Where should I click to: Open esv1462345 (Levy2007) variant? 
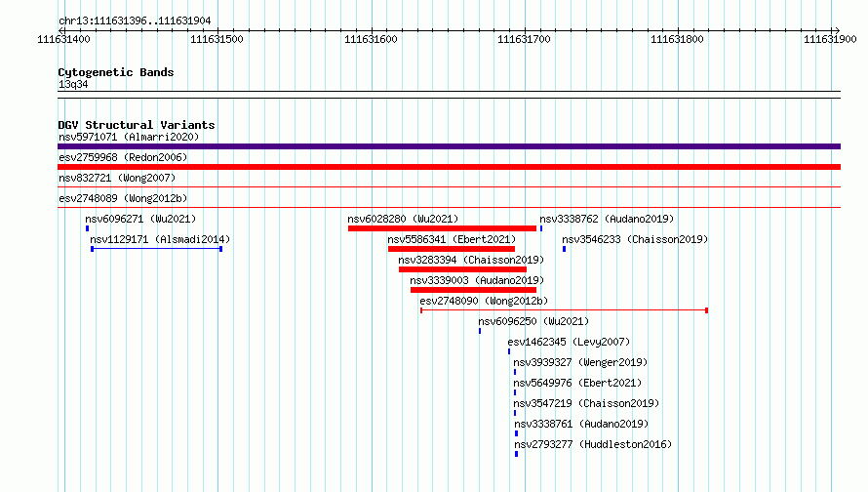[x=569, y=342]
